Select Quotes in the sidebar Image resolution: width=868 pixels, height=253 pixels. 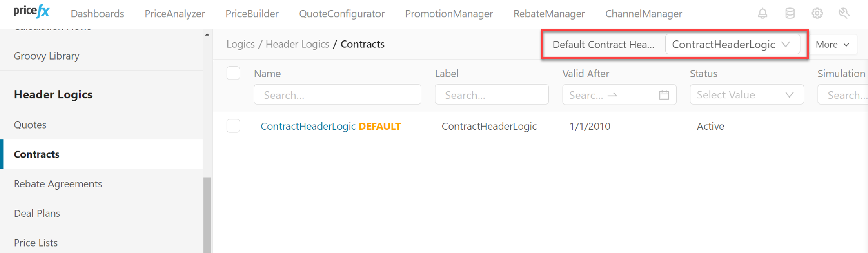[x=30, y=125]
